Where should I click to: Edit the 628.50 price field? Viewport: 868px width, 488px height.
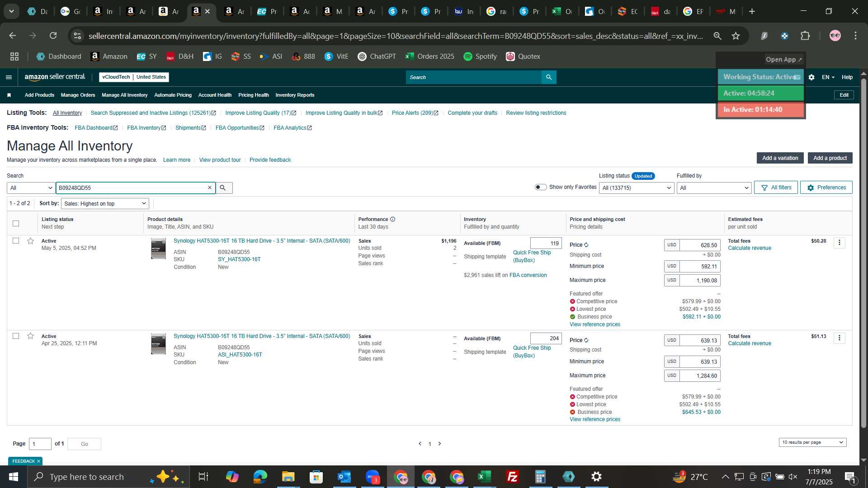(x=700, y=245)
